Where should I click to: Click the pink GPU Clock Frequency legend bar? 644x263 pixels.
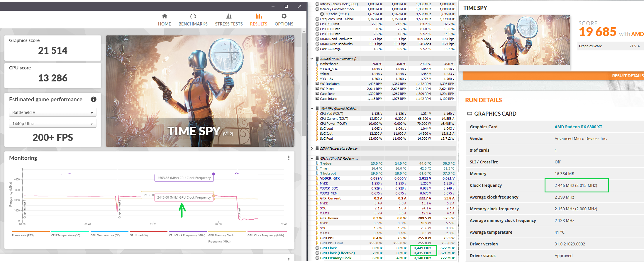[267, 231]
